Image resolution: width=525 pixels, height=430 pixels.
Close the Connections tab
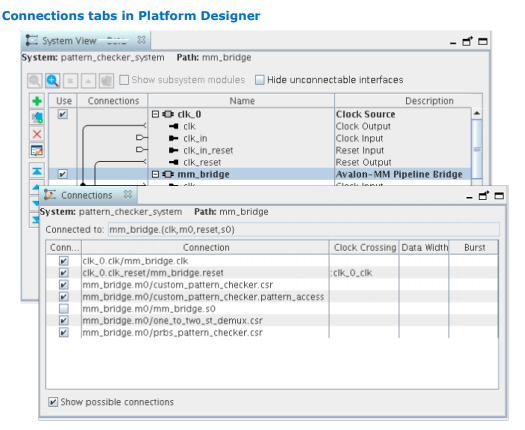128,194
